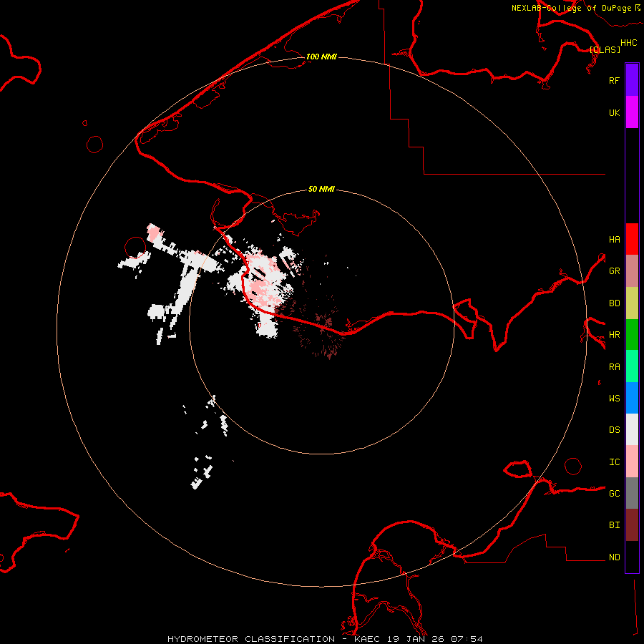Click the RA legend label
The width and height of the screenshot is (644, 644).
(x=614, y=367)
